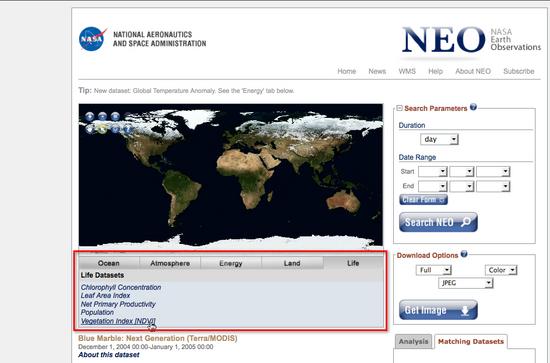Click the Search NEO button
Image resolution: width=550 pixels, height=363 pixels.
[x=438, y=222]
